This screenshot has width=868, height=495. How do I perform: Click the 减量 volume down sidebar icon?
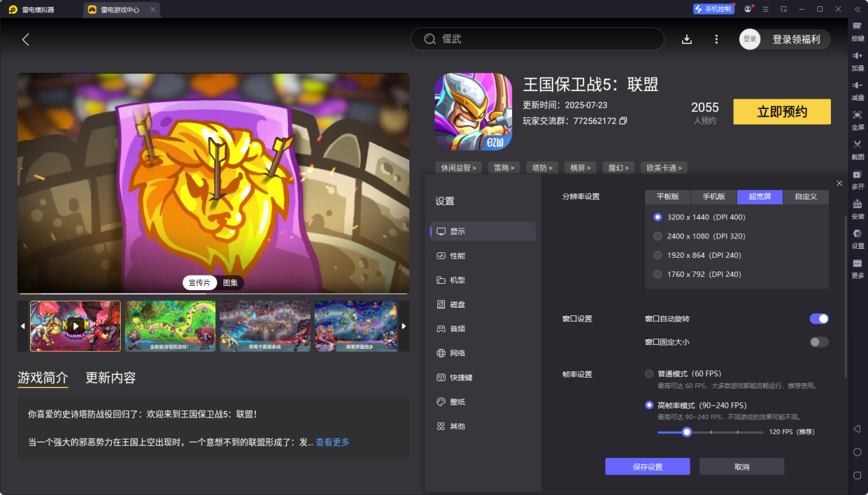pos(858,90)
